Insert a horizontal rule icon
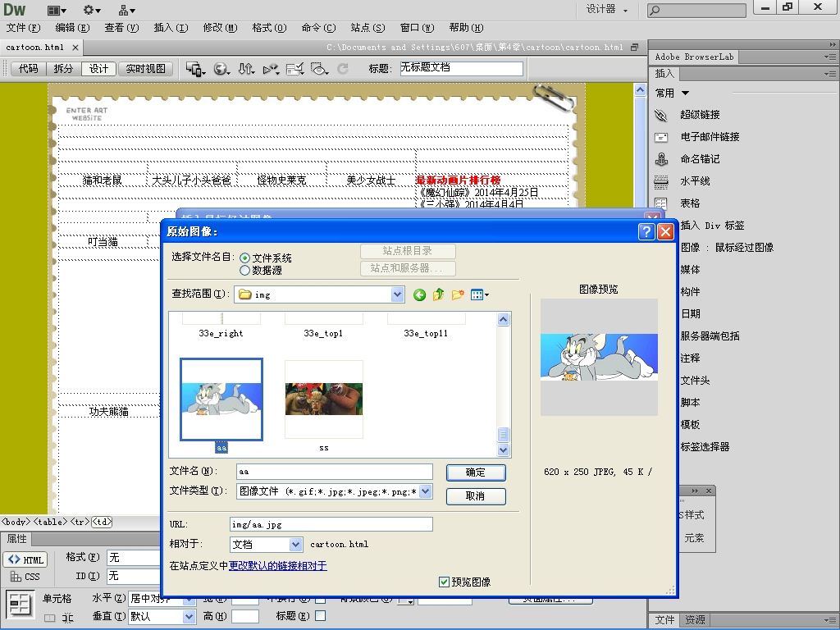This screenshot has width=840, height=630. click(661, 181)
